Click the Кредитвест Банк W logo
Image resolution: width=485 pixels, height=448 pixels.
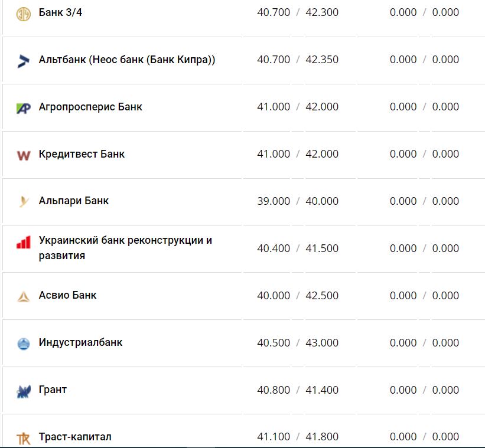(23, 155)
